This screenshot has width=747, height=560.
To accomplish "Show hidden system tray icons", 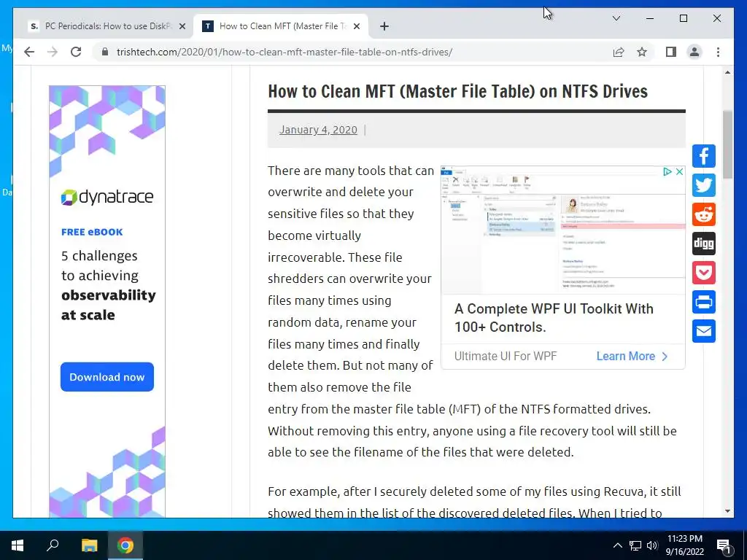I will pyautogui.click(x=617, y=545).
